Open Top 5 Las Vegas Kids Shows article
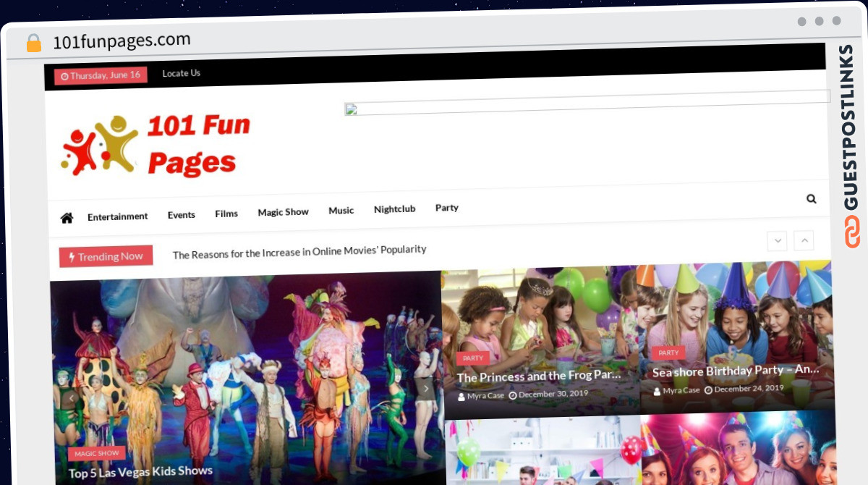 coord(141,473)
